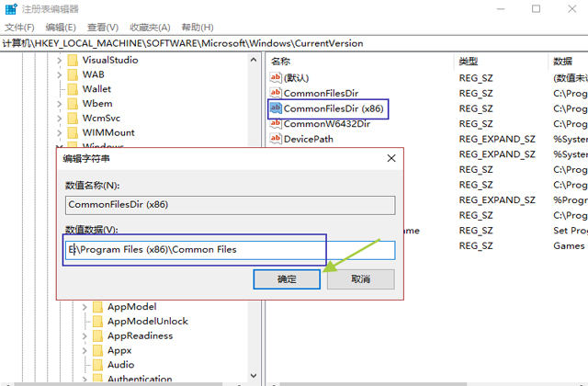Viewport: 588px width, 386px height.
Task: Expand the WcmSvc tree node
Action: pyautogui.click(x=59, y=119)
